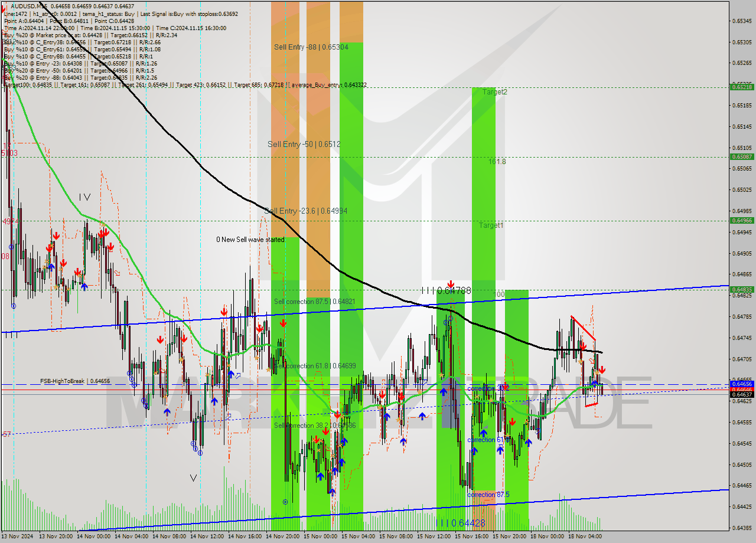Screen dimensions: 756x543
Task: Click the 161.8 Fibonacci level label
Action: tap(497, 161)
